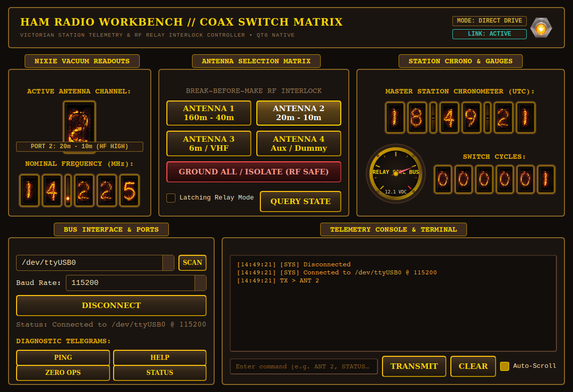Click the telemetry console log area
The width and height of the screenshot is (573, 392).
pos(393,303)
